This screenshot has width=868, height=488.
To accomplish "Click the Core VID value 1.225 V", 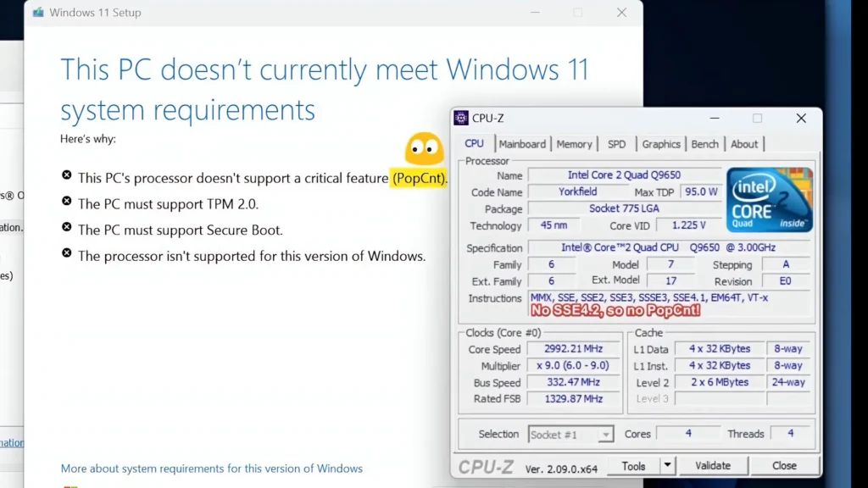I will pyautogui.click(x=688, y=225).
